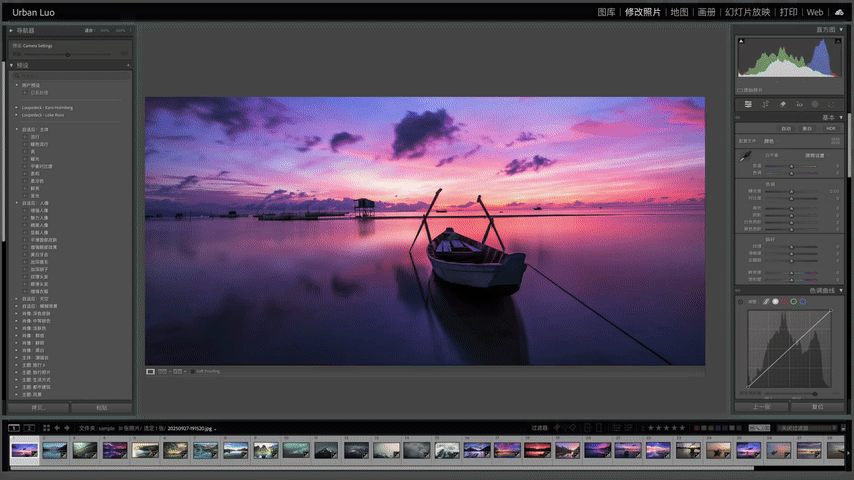Toggle the loupe view mode button below photo

(151, 371)
